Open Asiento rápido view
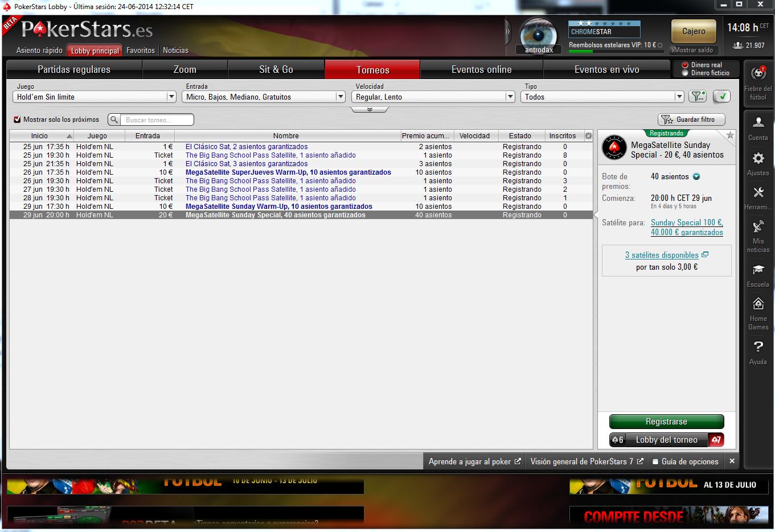This screenshot has height=532, width=775. pos(39,50)
